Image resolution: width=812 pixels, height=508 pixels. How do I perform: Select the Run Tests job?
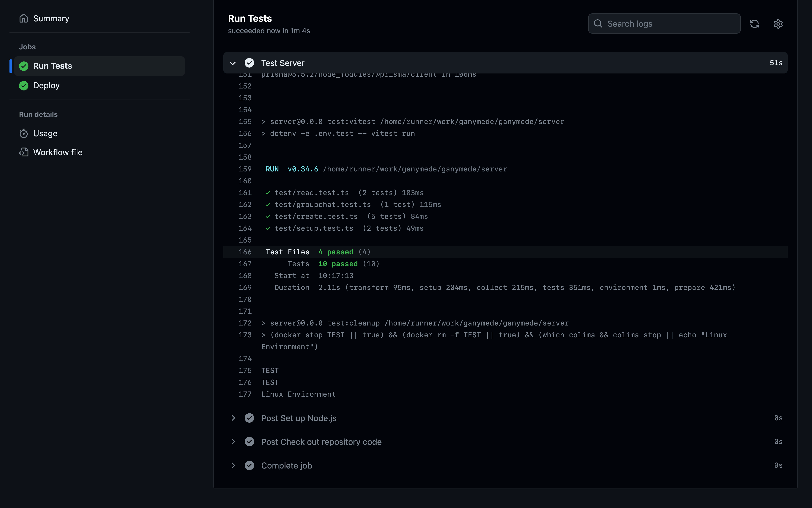coord(53,66)
